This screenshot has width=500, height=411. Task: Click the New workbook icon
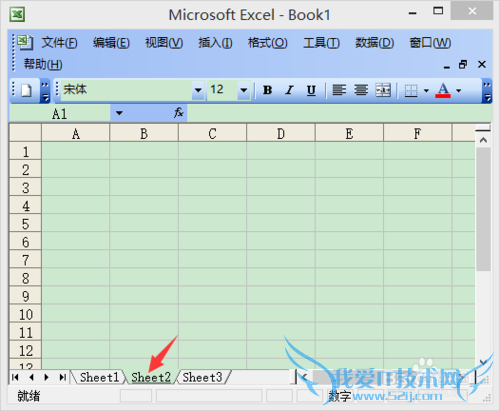[26, 90]
